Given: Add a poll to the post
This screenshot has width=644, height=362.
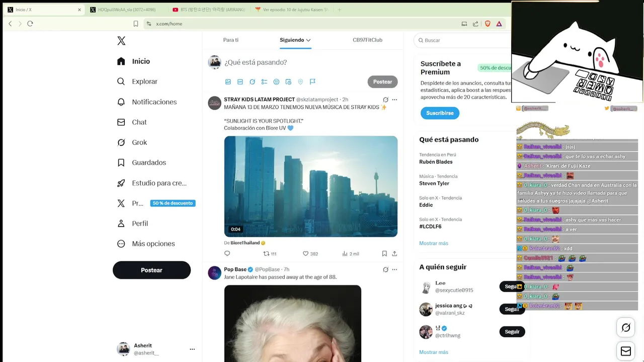Looking at the screenshot, I should [x=264, y=82].
